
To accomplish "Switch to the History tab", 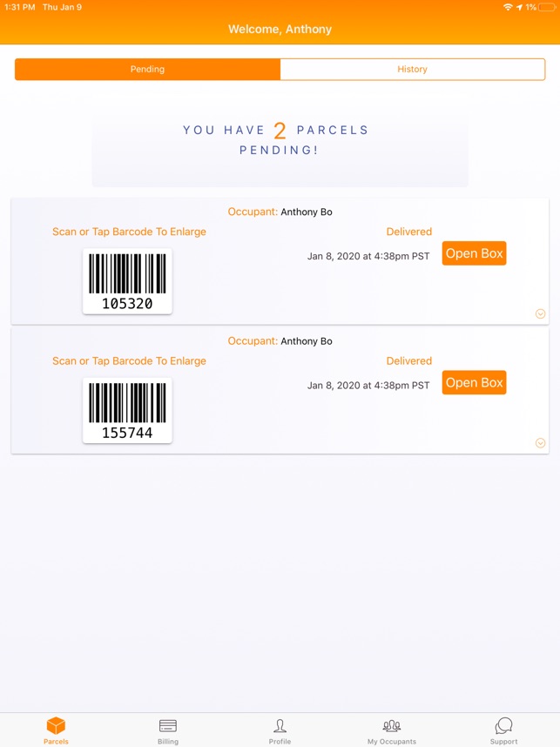I will pos(413,69).
